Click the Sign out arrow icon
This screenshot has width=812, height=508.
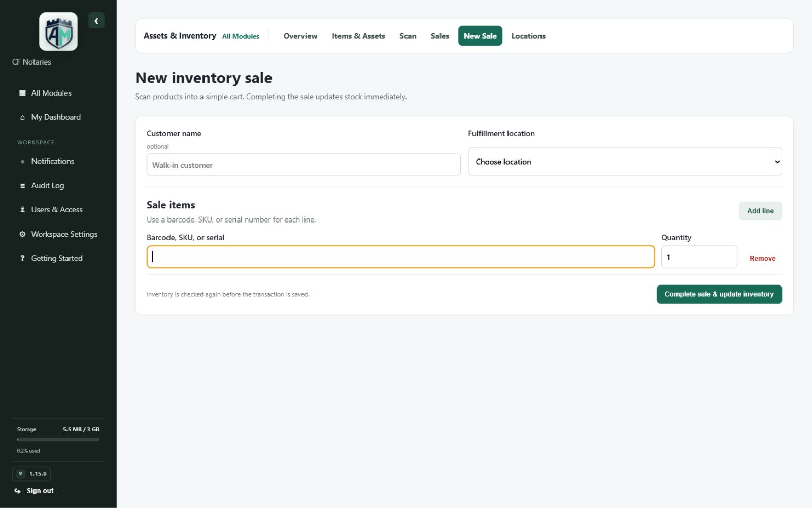point(18,491)
